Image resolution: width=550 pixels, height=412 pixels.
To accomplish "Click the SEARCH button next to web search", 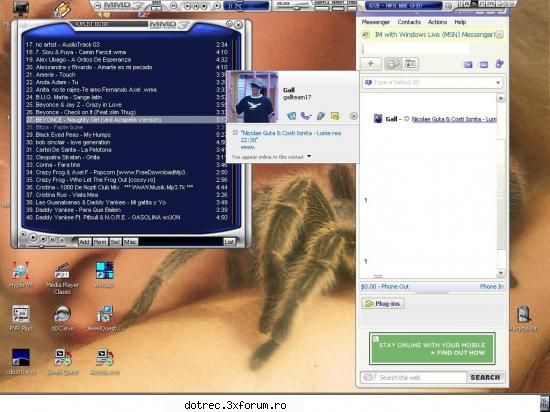I will [485, 378].
